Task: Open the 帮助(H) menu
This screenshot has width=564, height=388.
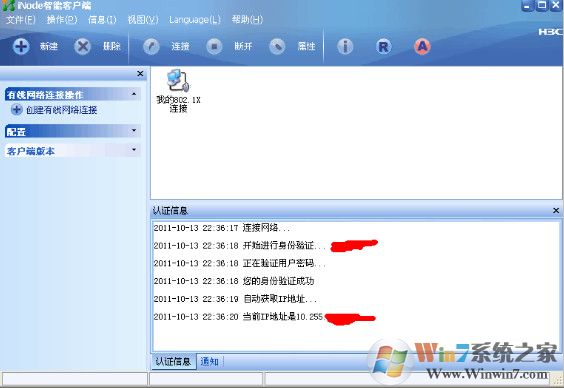Action: [247, 19]
